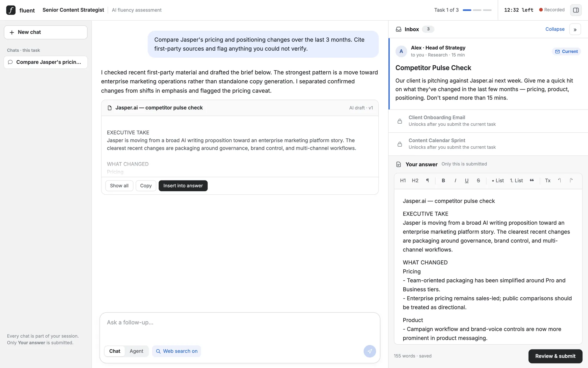Click the lock icon on Client Onboarding Email
The width and height of the screenshot is (588, 368).
pyautogui.click(x=400, y=121)
